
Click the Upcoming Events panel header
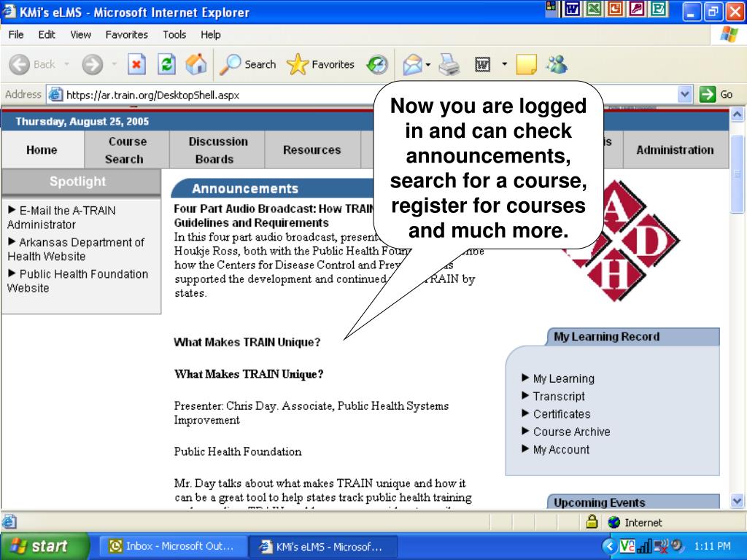(x=634, y=502)
